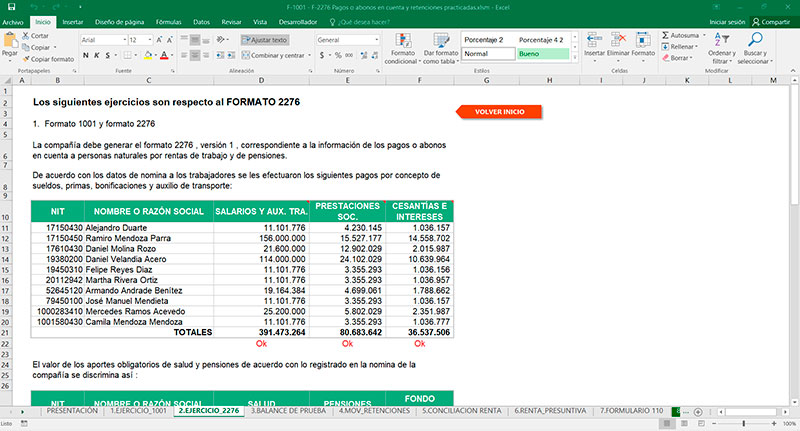Toggle bold N formatting
Image resolution: width=800 pixels, height=431 pixels.
click(x=86, y=55)
